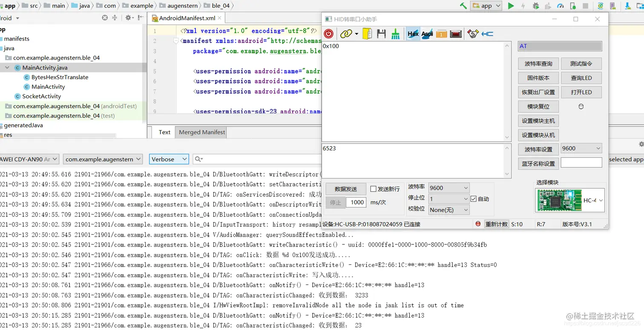
Task: Click the 波特率查询 button
Action: coord(538,63)
